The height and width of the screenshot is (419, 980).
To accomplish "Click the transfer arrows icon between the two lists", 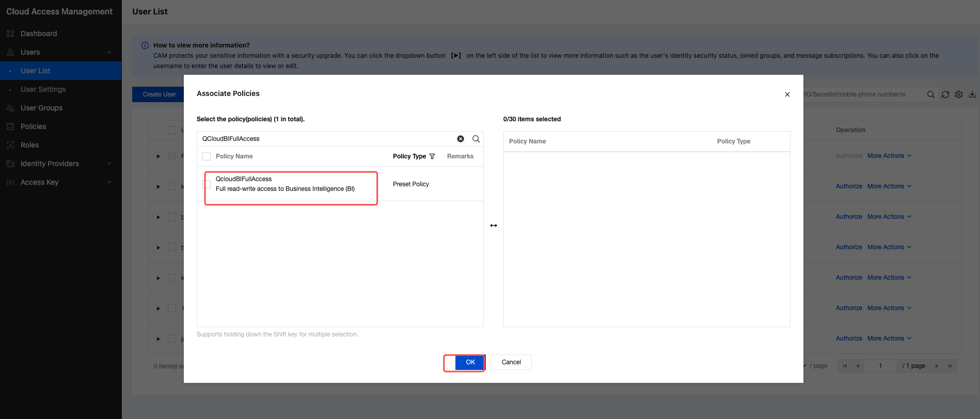I will [494, 225].
